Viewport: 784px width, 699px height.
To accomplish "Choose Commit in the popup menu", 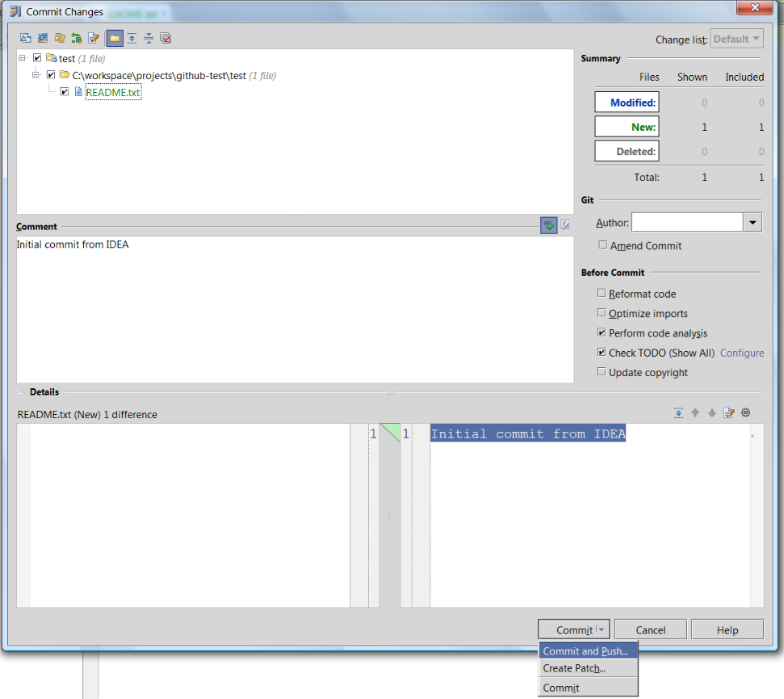I will (x=588, y=688).
